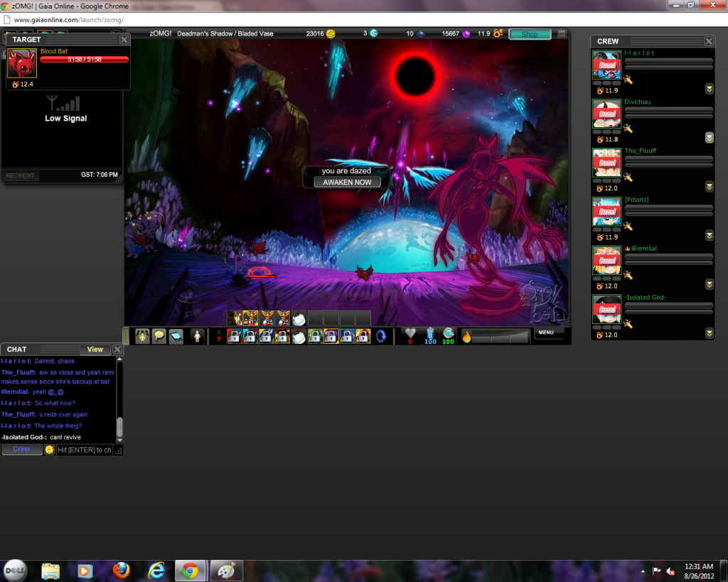
Task: Click the key icon under The_Fluuff
Action: coord(628,177)
